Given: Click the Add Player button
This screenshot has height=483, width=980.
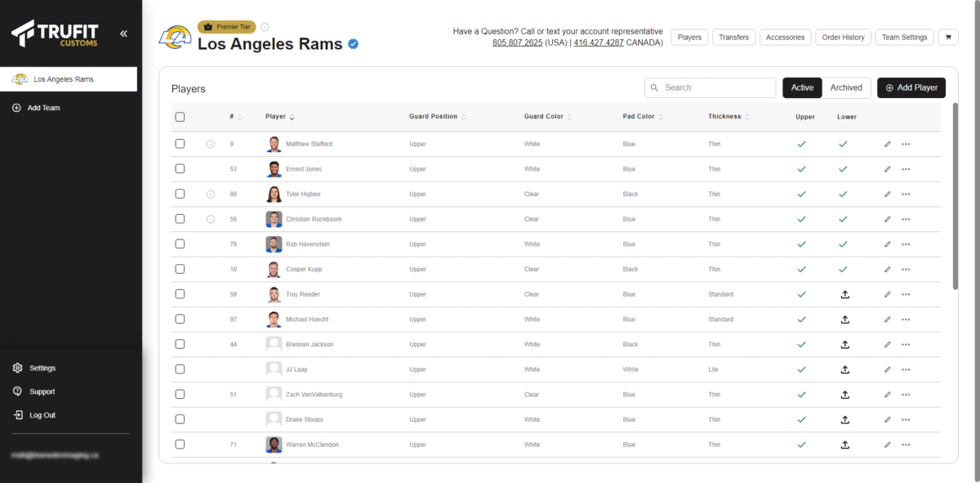Looking at the screenshot, I should point(911,87).
